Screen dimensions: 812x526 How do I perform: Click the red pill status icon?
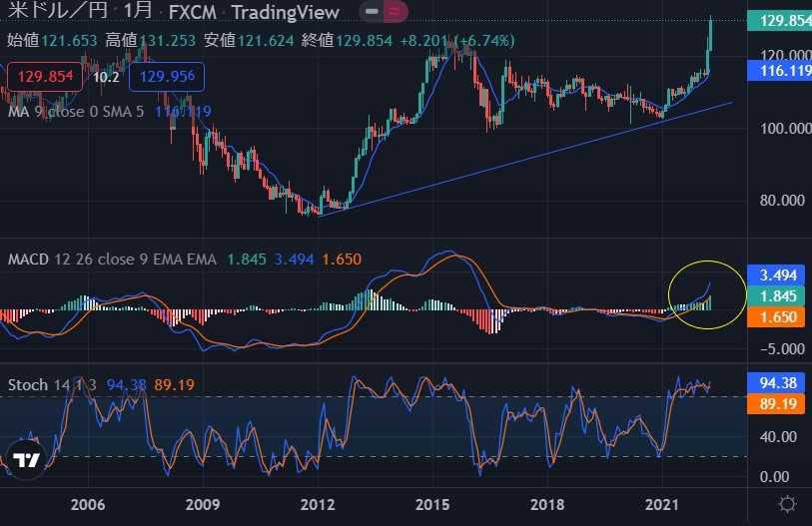(x=396, y=11)
